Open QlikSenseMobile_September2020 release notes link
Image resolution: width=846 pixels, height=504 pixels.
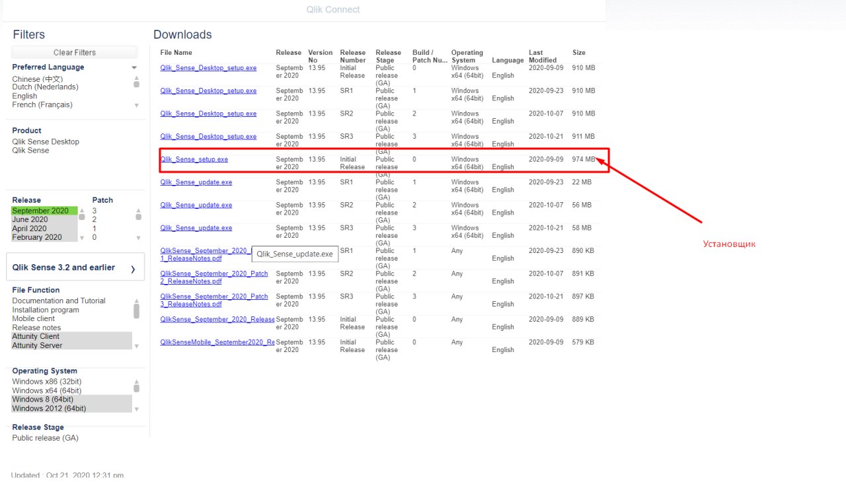(x=217, y=342)
